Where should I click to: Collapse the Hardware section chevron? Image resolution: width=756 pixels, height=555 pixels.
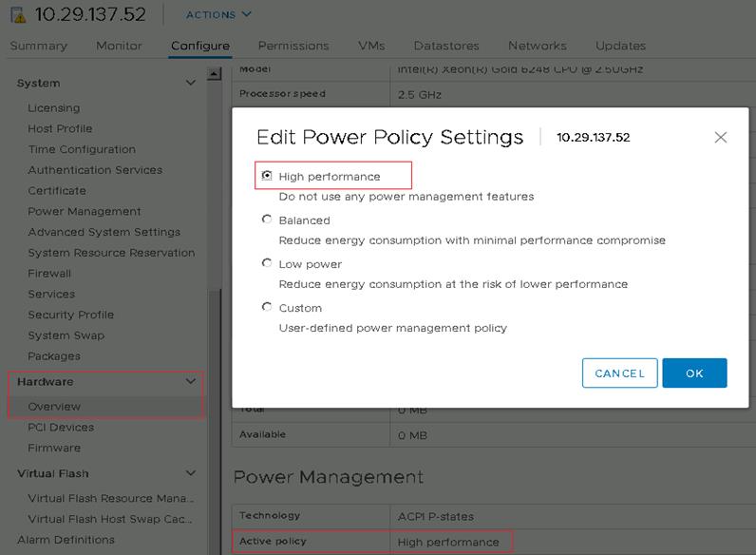pos(191,382)
